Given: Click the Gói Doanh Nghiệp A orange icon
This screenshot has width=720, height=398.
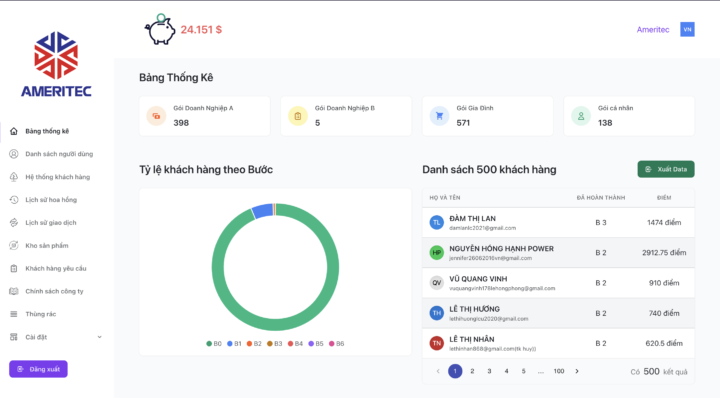Looking at the screenshot, I should pyautogui.click(x=156, y=116).
